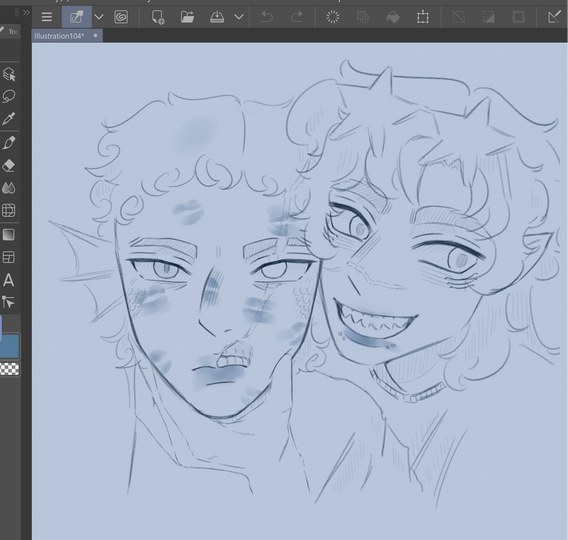Click the blue main color swatch
The width and height of the screenshot is (568, 540).
pos(10,347)
